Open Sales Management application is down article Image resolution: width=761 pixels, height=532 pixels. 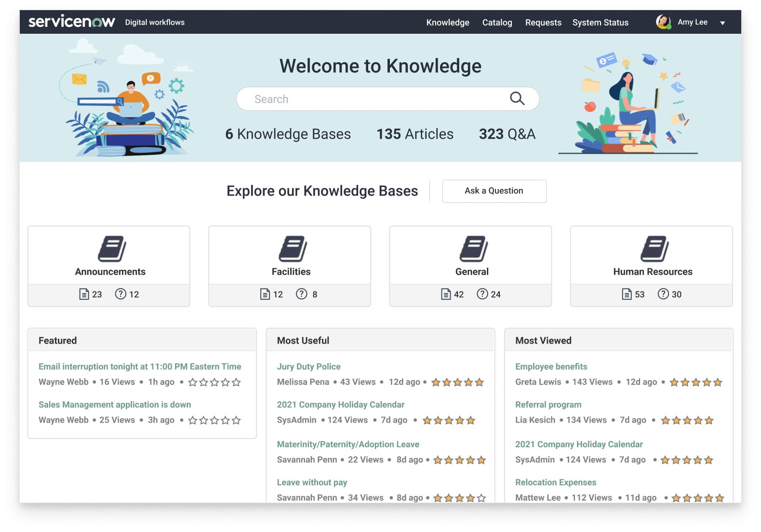click(115, 405)
